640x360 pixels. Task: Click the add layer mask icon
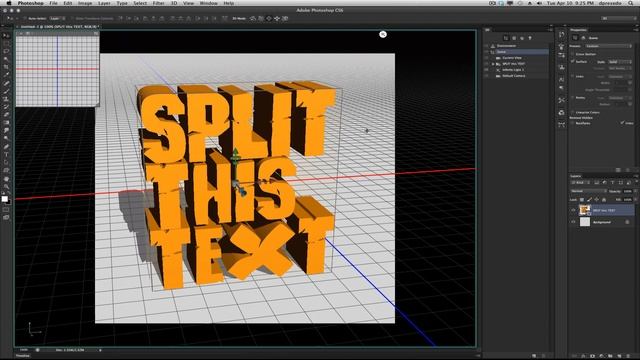[592, 356]
